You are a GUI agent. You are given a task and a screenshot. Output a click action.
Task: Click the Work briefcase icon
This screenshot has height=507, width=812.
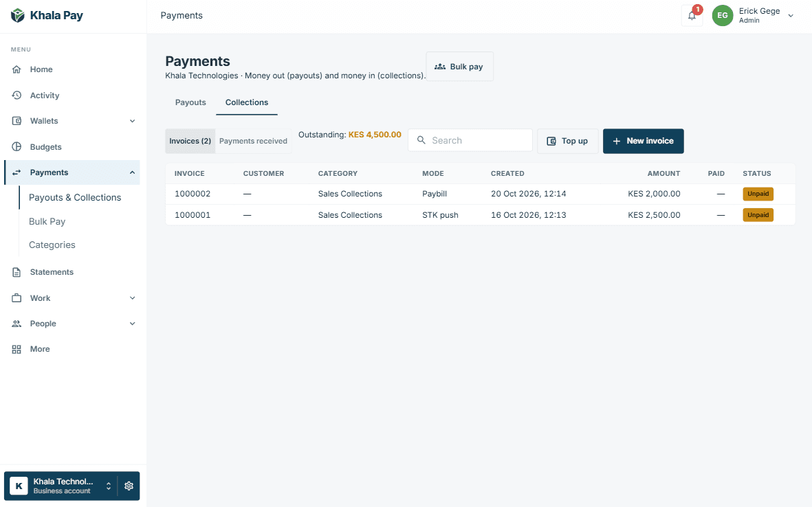pyautogui.click(x=17, y=298)
